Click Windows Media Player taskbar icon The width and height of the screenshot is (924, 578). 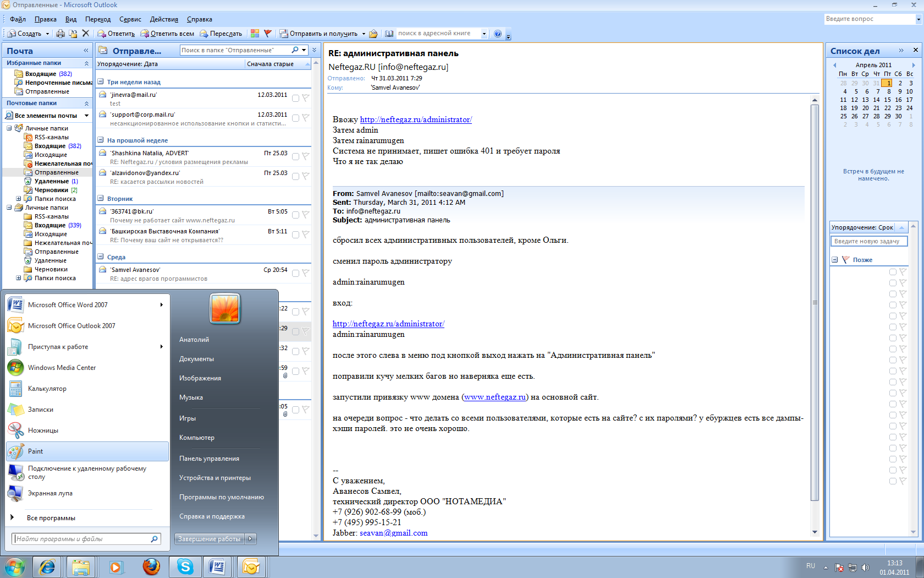point(116,566)
